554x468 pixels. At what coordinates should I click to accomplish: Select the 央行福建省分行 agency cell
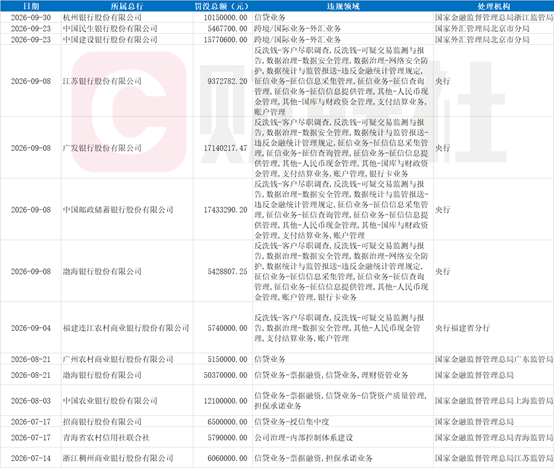494,328
